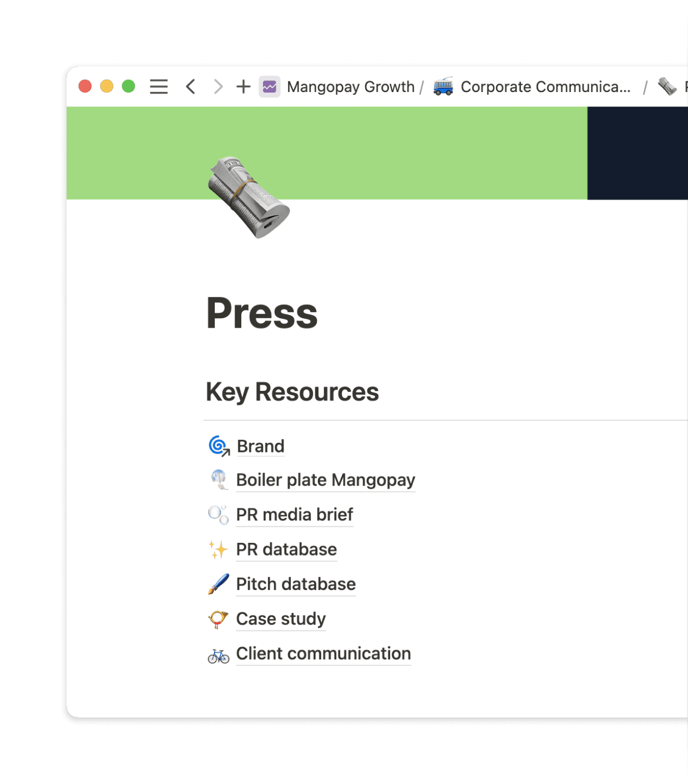
Task: Click the trolleybus emoji in the breadcrumb
Action: (443, 86)
